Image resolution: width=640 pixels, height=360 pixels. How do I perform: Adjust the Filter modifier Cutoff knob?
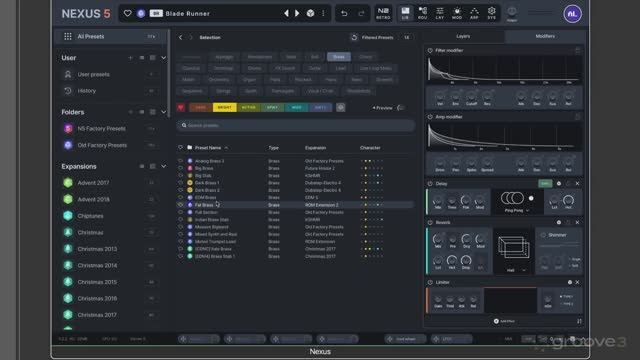pos(471,98)
